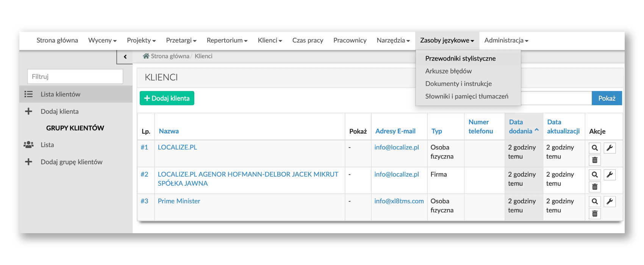644x265 pixels.
Task: Open the Przetargi dropdown
Action: click(181, 41)
